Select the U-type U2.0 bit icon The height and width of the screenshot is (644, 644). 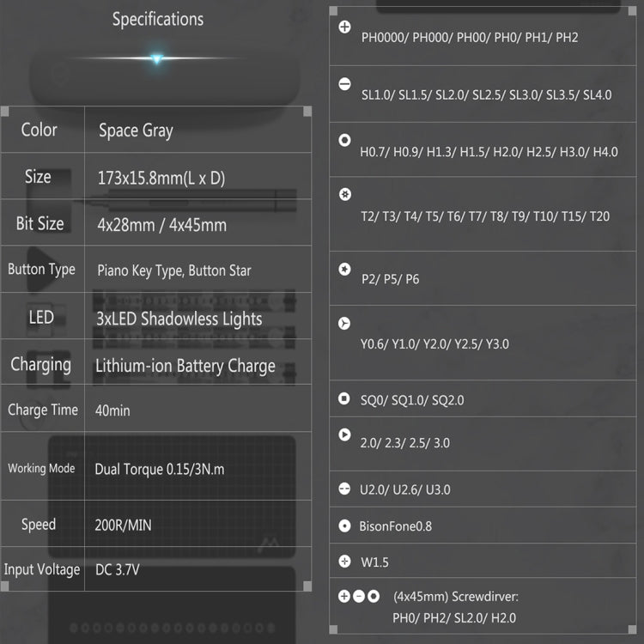click(x=344, y=489)
